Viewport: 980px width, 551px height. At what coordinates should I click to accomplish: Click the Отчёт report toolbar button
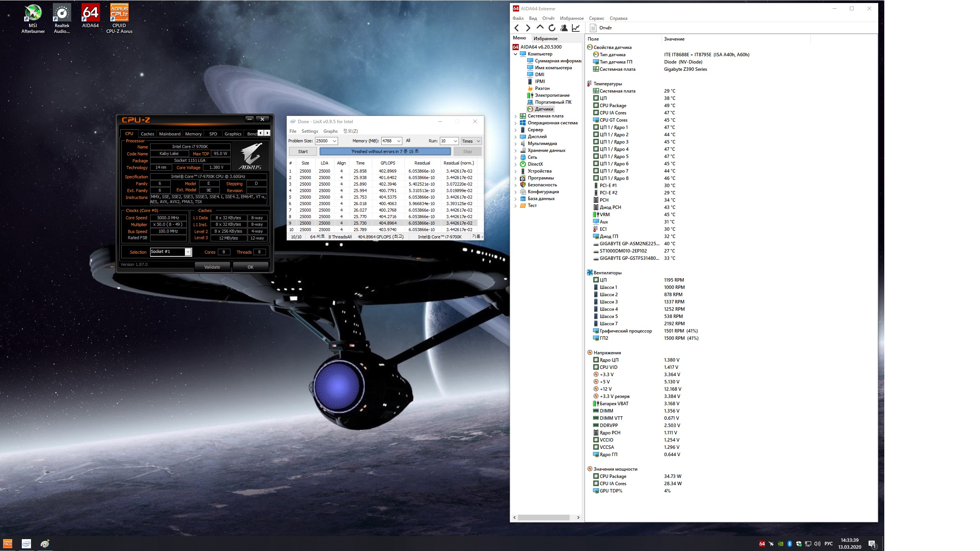click(601, 28)
